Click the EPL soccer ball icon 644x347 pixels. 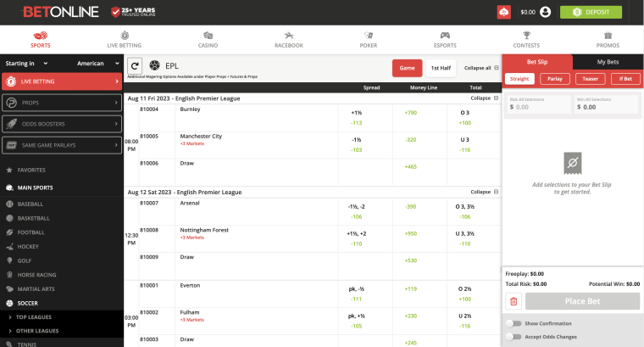tap(154, 65)
